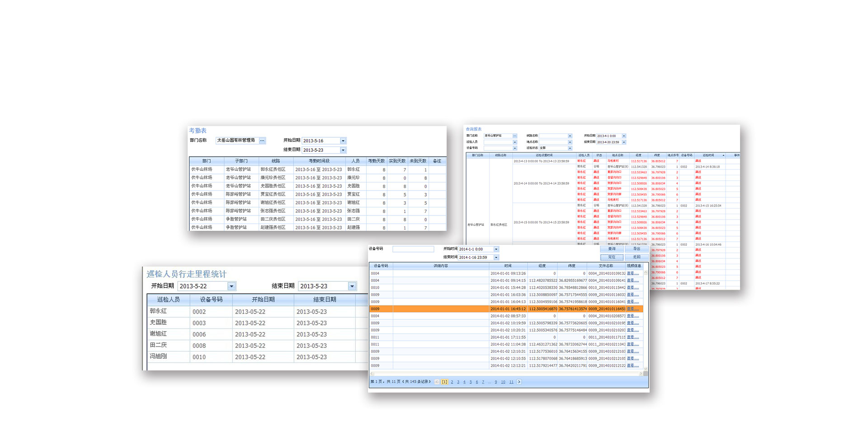Viewport: 868px width, 426px height.
Task: Go to next page arrow in pagination
Action: click(x=519, y=382)
